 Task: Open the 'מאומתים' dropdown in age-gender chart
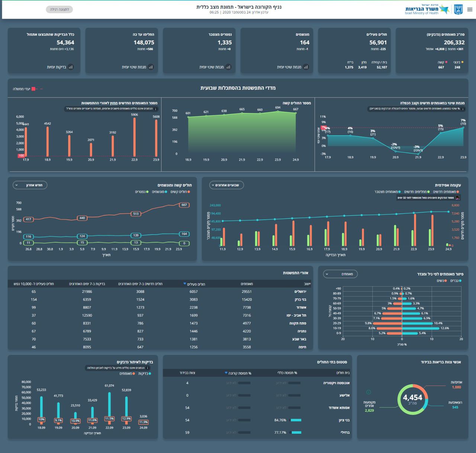[340, 274]
